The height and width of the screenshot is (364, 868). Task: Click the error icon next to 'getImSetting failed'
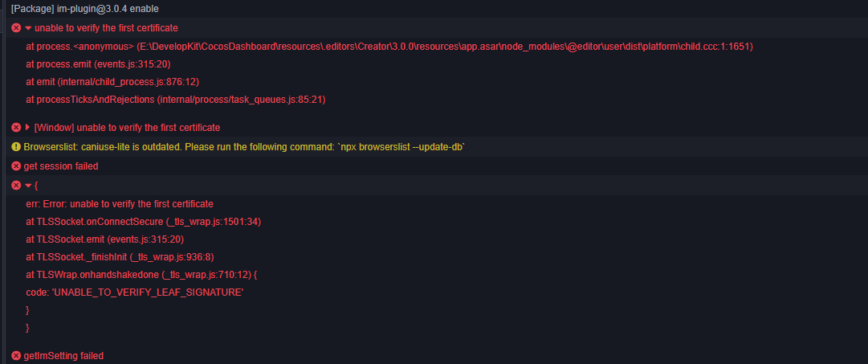[x=16, y=356]
